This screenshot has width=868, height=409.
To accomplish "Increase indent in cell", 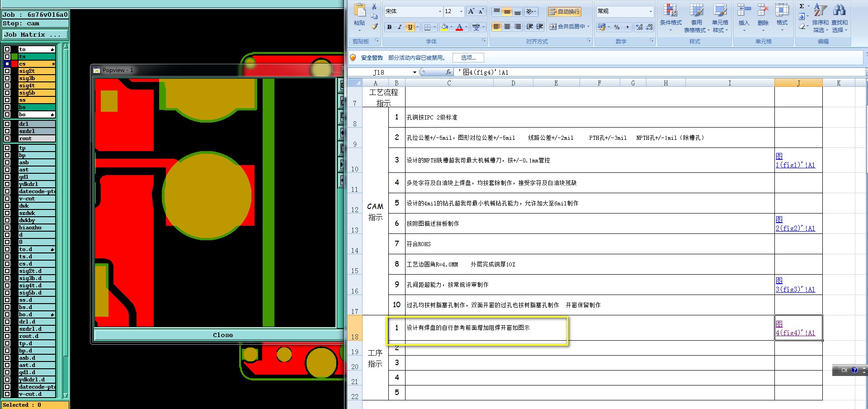I will [x=539, y=27].
